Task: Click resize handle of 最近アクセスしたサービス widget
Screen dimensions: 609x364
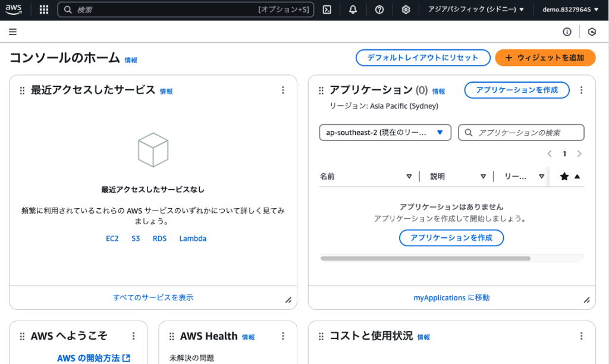Action: coord(288,300)
